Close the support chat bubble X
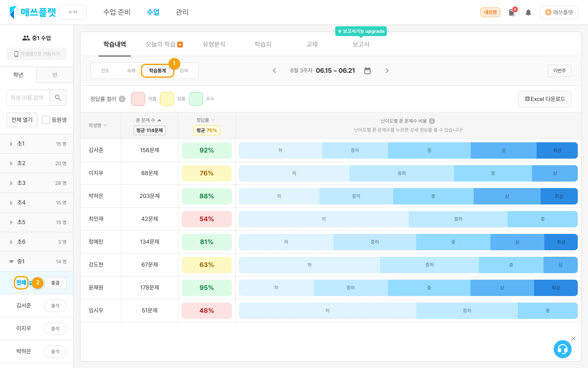The width and height of the screenshot is (588, 368). pyautogui.click(x=573, y=339)
